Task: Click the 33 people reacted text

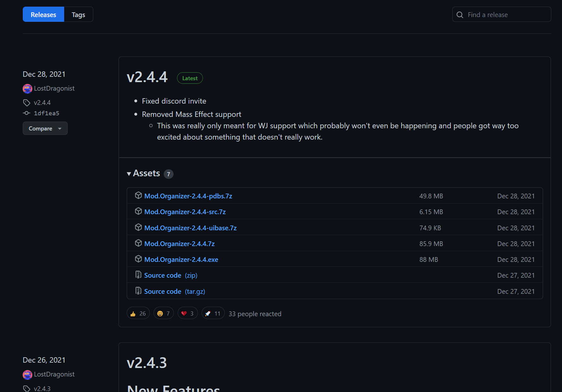Action: pyautogui.click(x=255, y=314)
